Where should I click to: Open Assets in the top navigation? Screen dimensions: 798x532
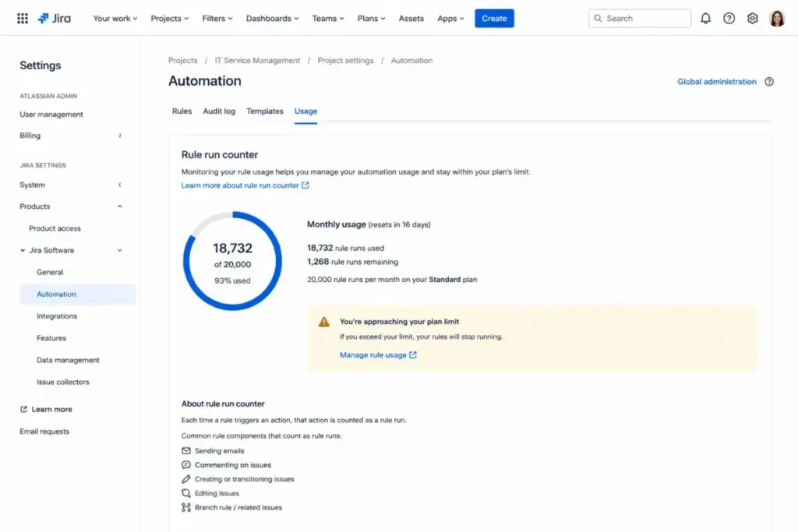point(411,19)
